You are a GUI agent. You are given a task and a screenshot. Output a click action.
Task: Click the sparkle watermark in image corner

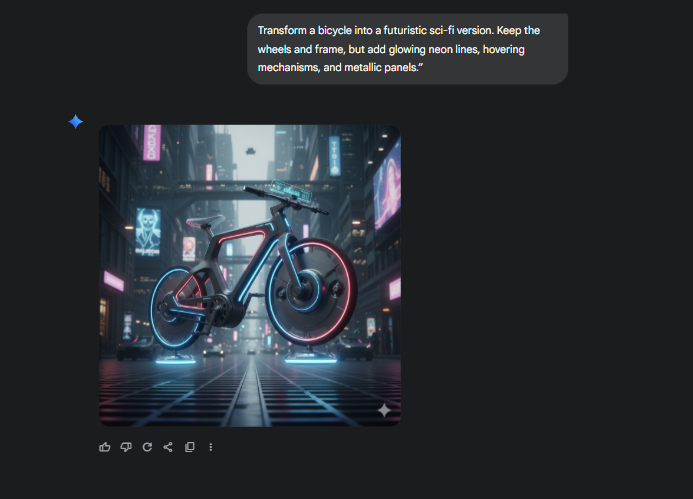(383, 409)
